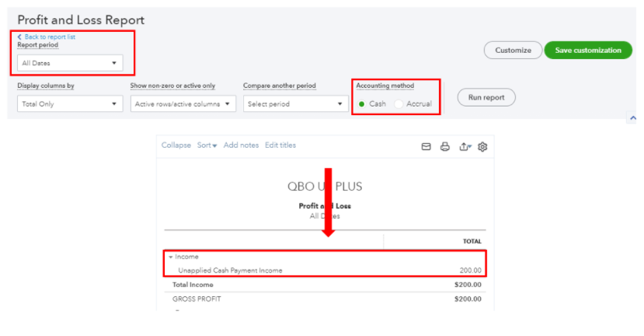Open the Sort dropdown in report toolbar
This screenshot has height=336, width=644.
[207, 145]
